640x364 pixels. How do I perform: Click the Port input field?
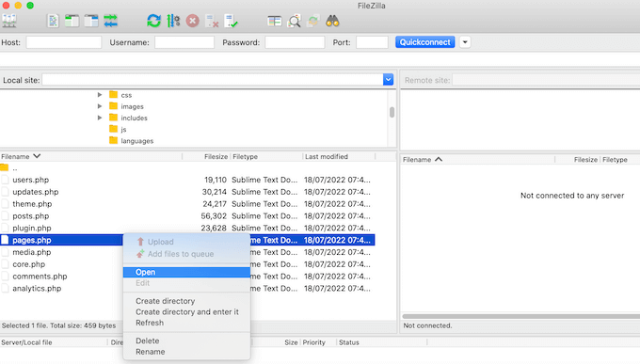[372, 42]
